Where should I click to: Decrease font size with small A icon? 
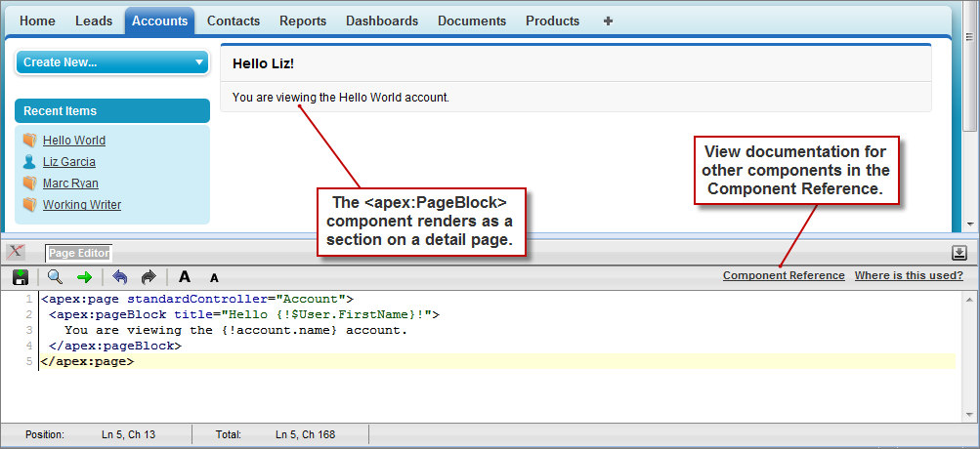(214, 278)
